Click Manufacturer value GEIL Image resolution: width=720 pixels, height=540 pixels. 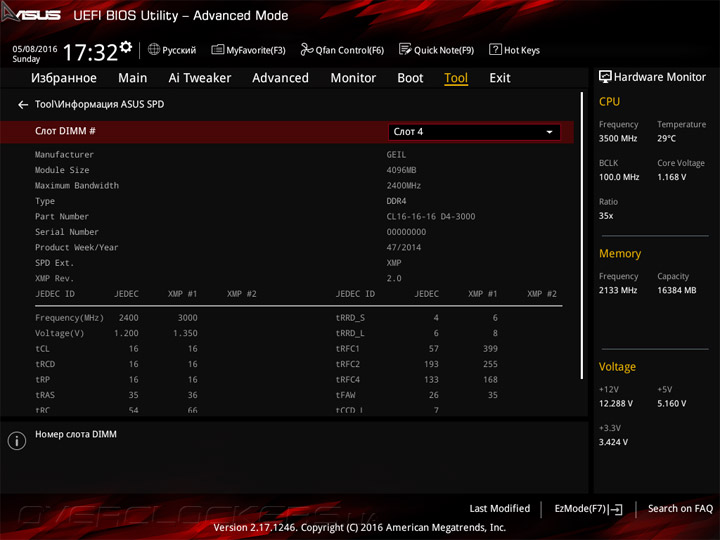pos(396,155)
